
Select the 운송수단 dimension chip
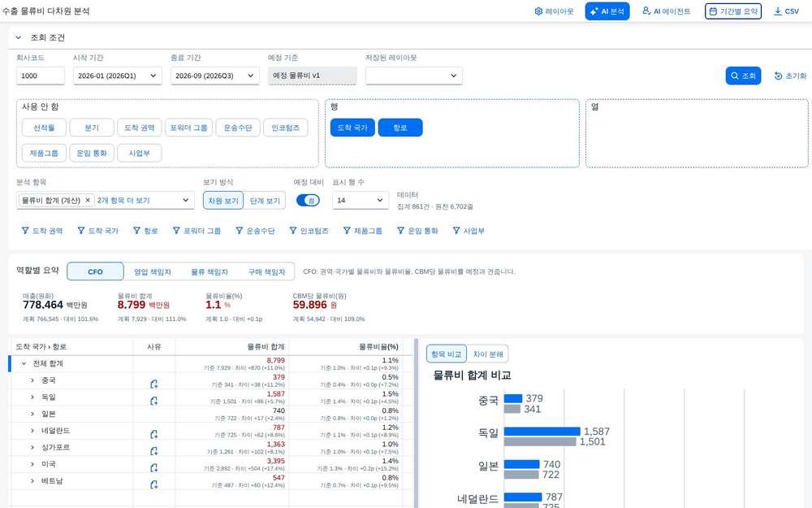coord(238,128)
